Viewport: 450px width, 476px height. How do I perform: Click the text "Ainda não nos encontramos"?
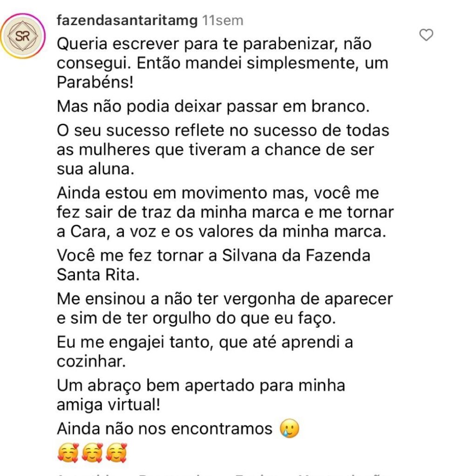tap(164, 429)
